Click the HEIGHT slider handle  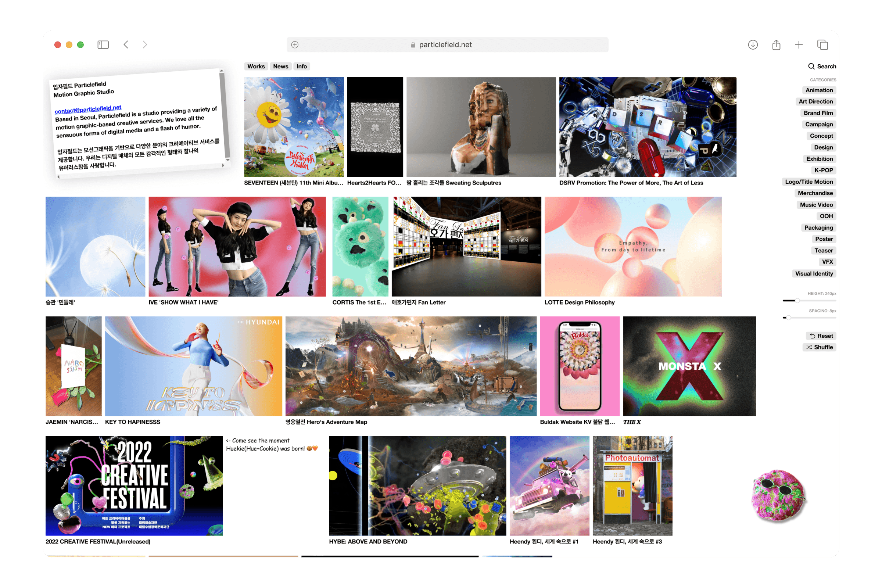point(797,300)
